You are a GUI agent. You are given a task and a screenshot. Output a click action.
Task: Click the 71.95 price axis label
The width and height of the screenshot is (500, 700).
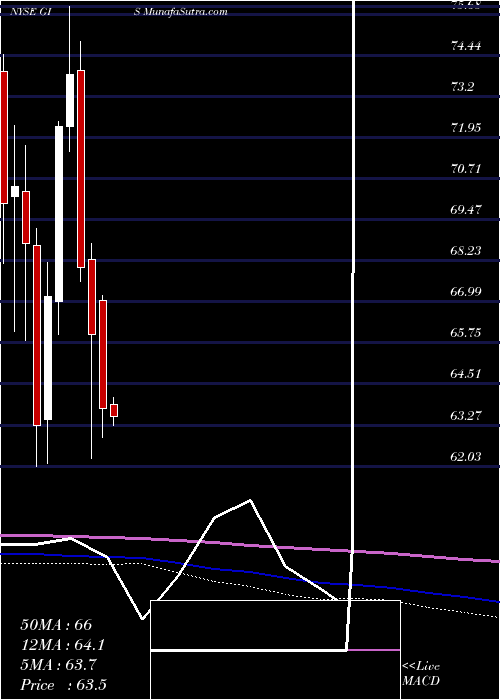466,128
